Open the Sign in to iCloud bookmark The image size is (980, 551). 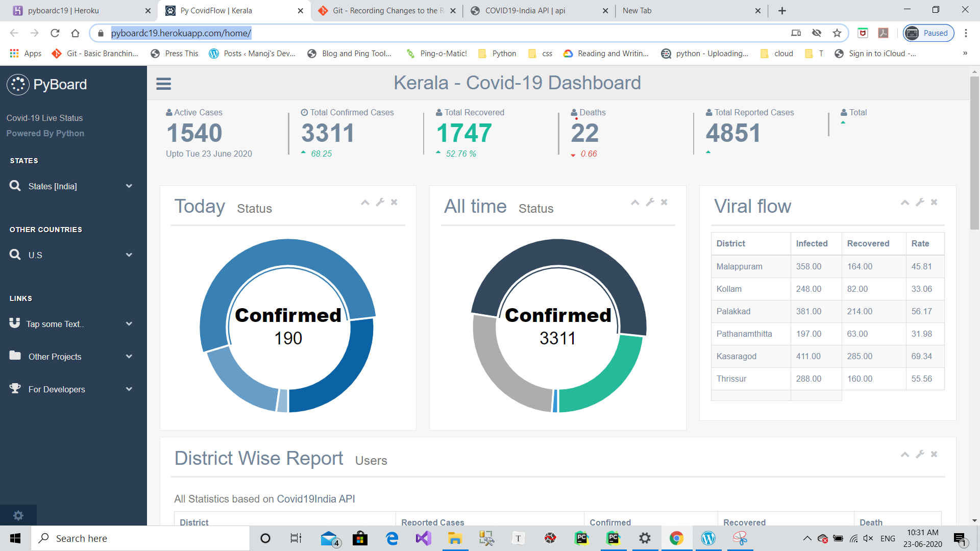pos(875,54)
